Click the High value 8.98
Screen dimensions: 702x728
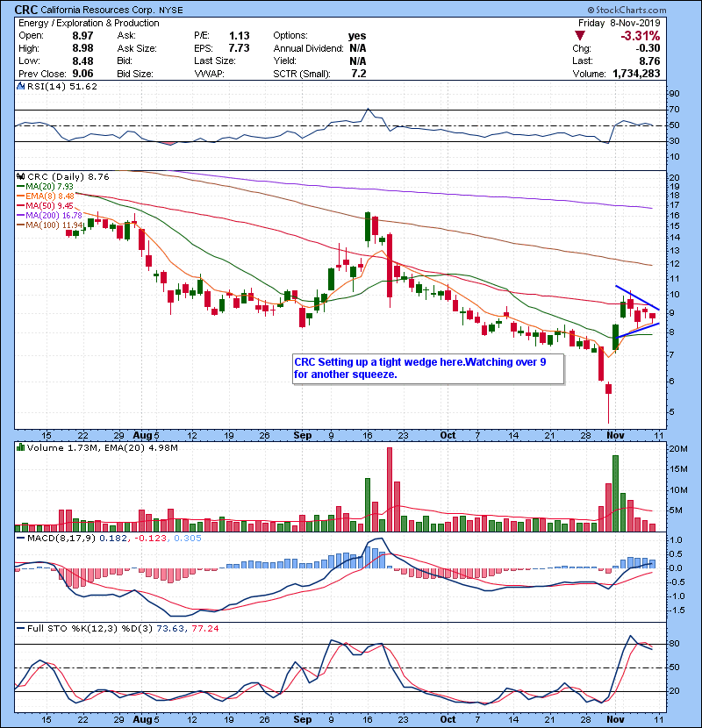(82, 48)
